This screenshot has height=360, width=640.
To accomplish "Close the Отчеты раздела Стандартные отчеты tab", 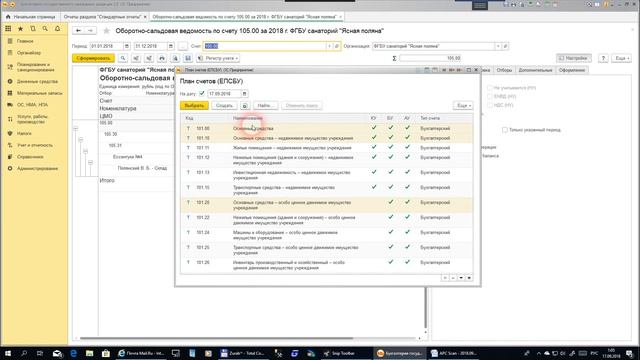I will [x=145, y=17].
